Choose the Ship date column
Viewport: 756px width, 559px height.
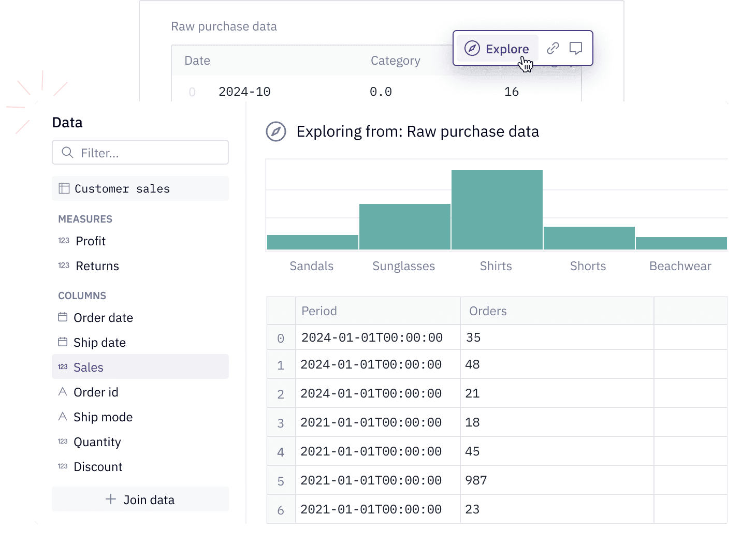pos(99,343)
